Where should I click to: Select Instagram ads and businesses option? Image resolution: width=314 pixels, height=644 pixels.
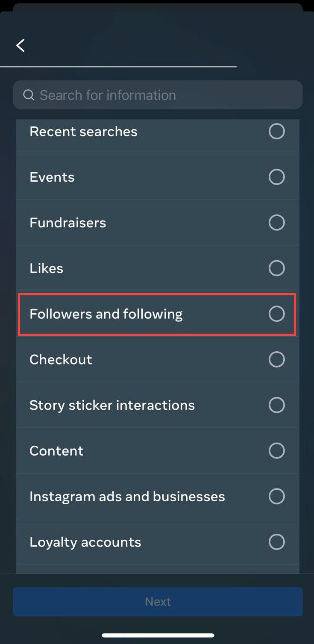coord(277,496)
